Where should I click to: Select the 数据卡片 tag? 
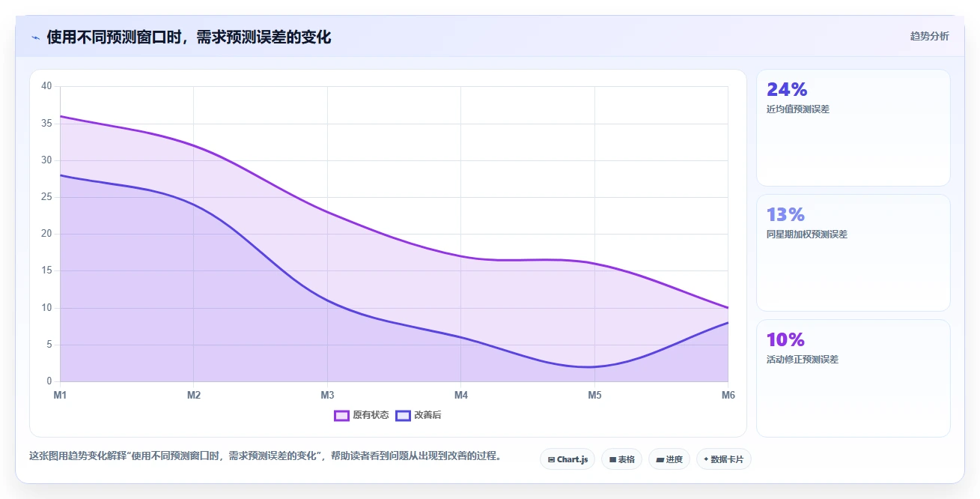pos(723,459)
